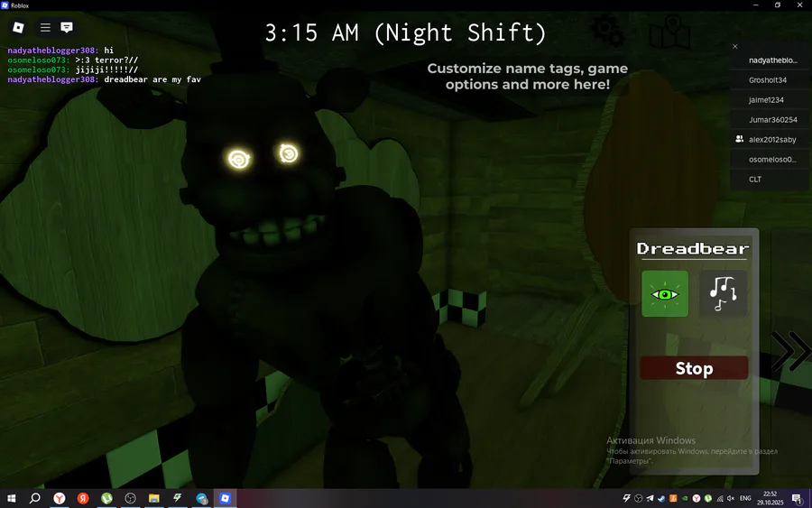Open uTorrent from the taskbar
This screenshot has width=812, height=508.
coord(106,498)
